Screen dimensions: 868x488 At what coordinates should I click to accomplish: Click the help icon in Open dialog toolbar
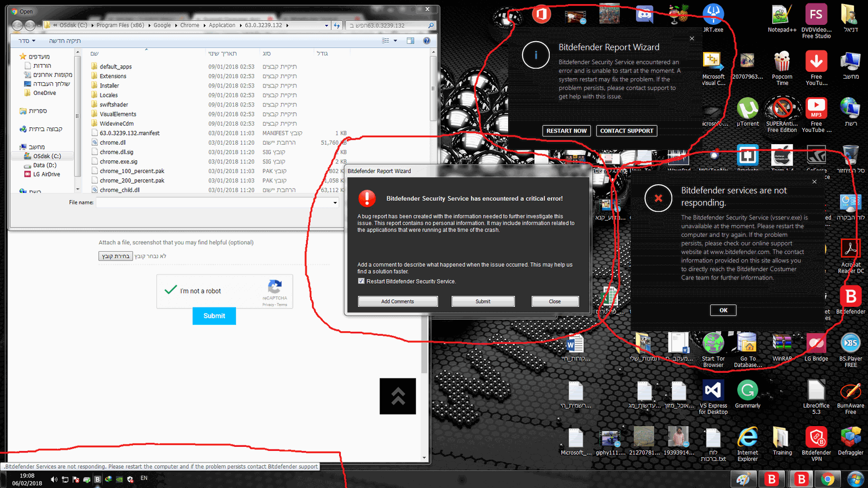pos(426,41)
